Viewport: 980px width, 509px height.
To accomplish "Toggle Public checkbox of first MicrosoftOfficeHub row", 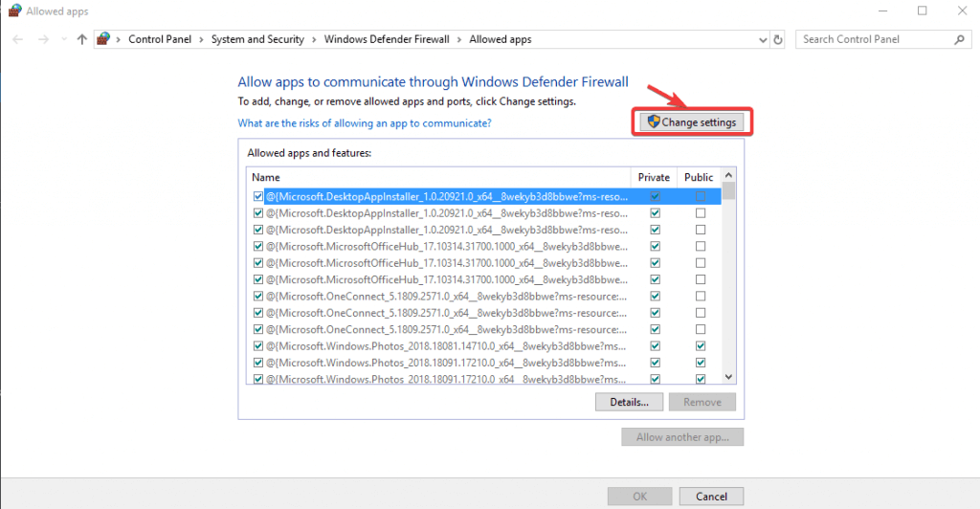I will [701, 246].
